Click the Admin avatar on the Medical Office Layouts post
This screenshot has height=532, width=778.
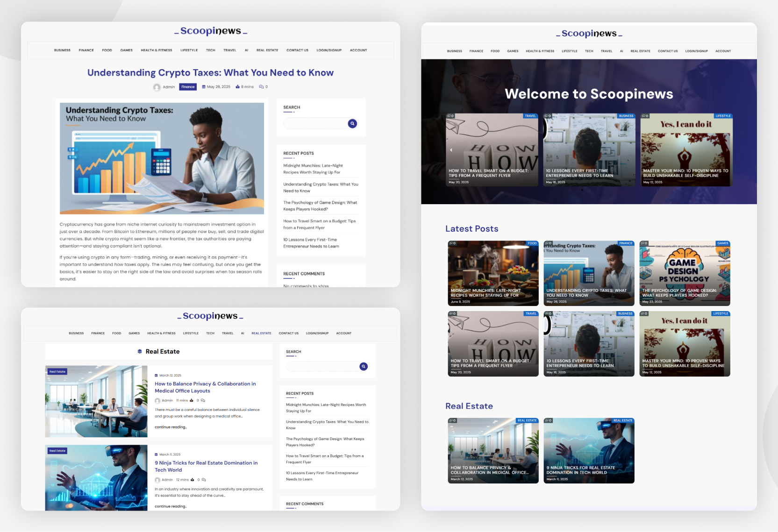coord(157,401)
